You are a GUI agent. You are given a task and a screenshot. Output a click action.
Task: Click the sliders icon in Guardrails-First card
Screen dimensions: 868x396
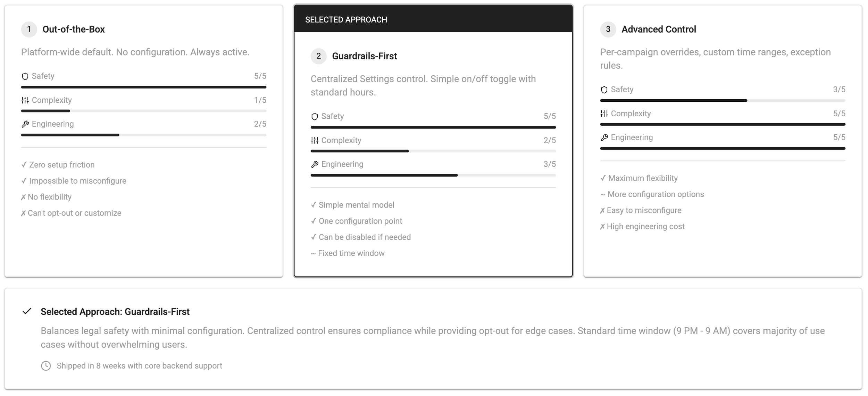(x=315, y=141)
